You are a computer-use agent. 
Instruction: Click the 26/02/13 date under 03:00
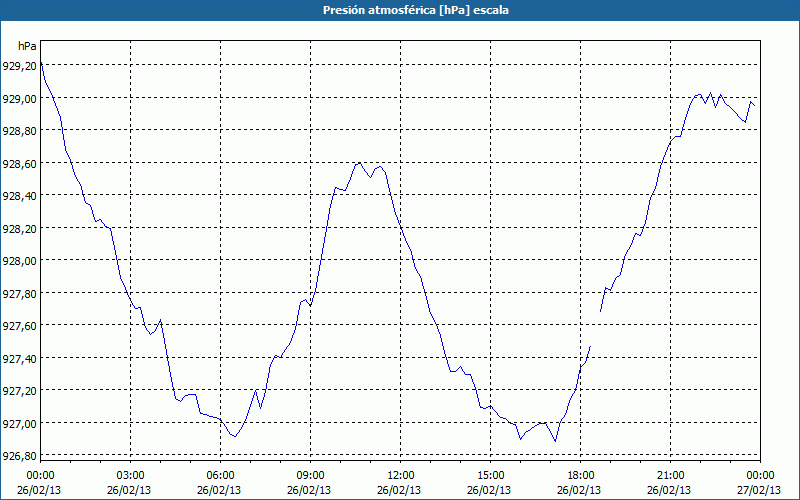[x=129, y=490]
